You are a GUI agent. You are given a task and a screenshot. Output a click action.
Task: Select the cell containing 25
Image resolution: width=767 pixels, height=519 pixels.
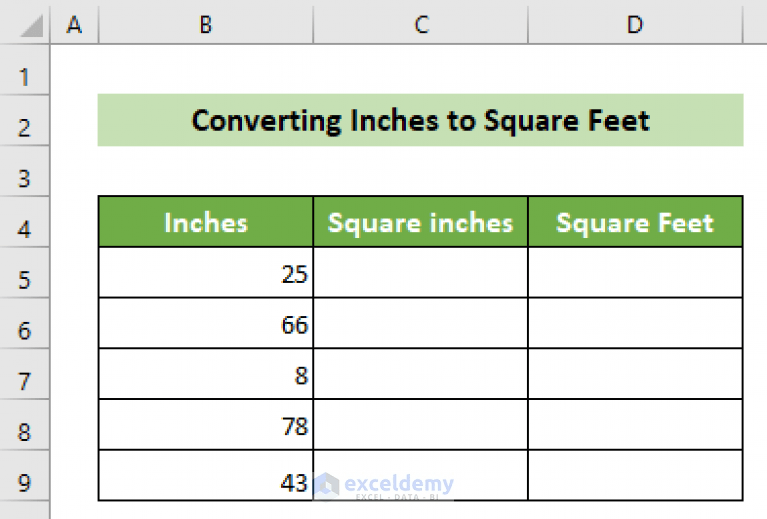206,272
